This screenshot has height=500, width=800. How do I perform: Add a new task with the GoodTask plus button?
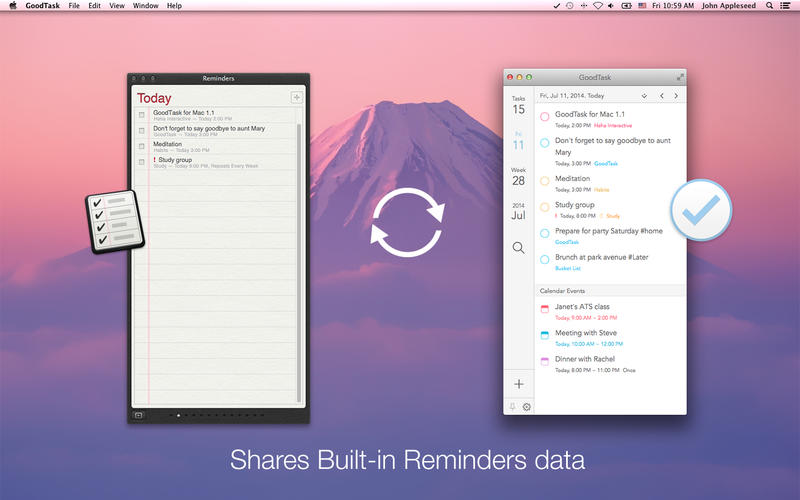519,384
